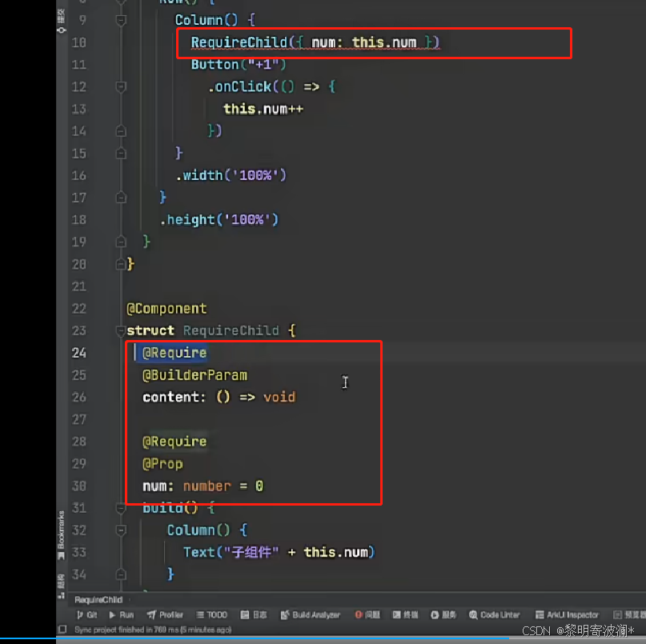Click the Button("+1") code on line 11
The width and height of the screenshot is (646, 644).
(238, 65)
